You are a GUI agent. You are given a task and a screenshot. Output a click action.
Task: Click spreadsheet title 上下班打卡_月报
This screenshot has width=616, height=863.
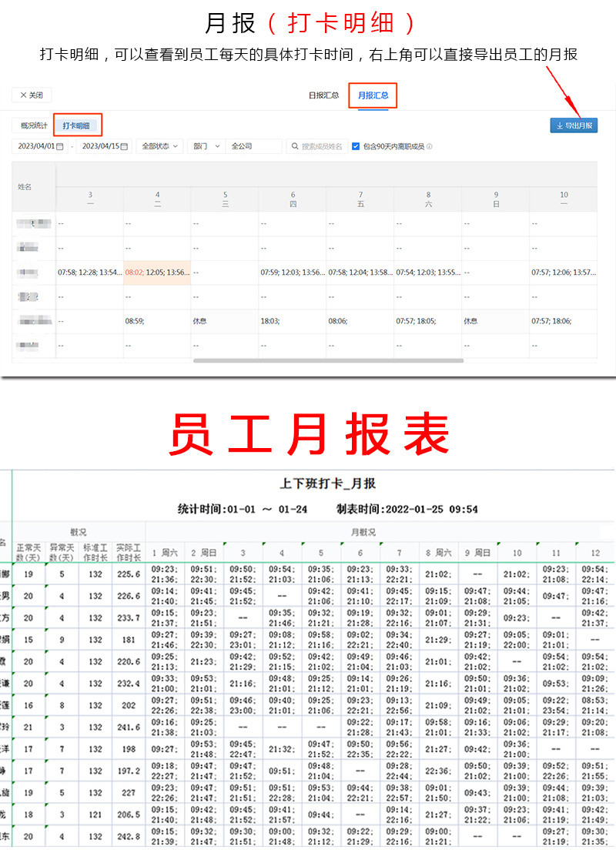328,483
